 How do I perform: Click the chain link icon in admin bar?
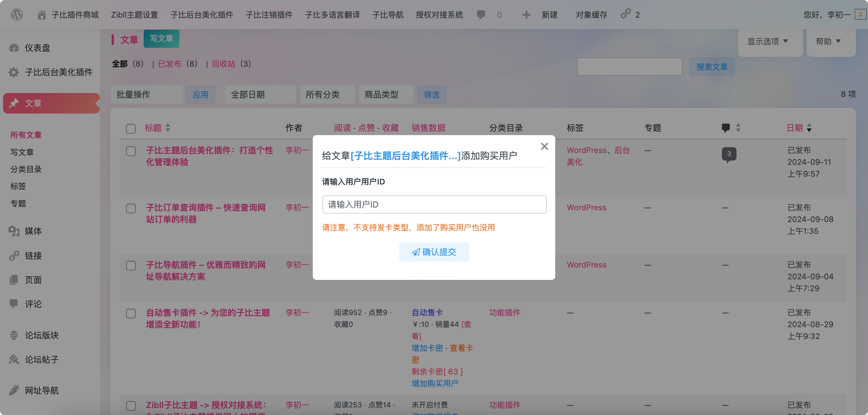626,14
